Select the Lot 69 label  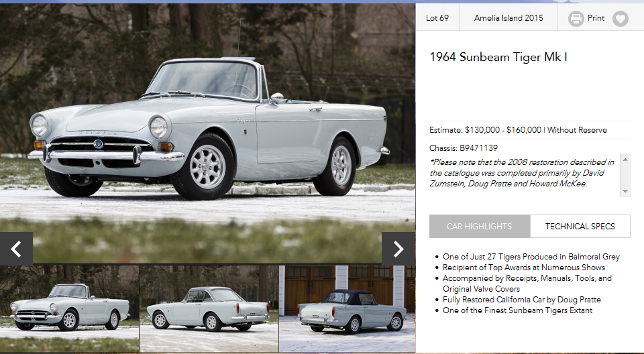[437, 18]
